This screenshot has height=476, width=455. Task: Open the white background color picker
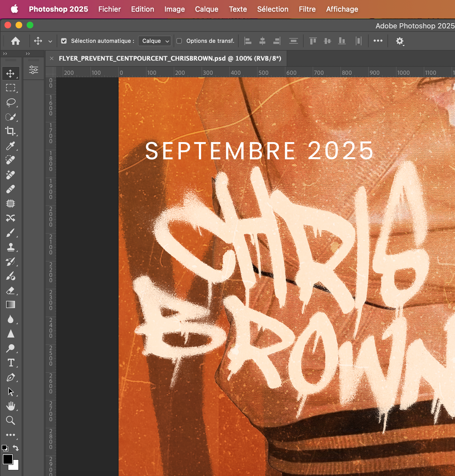[16, 467]
